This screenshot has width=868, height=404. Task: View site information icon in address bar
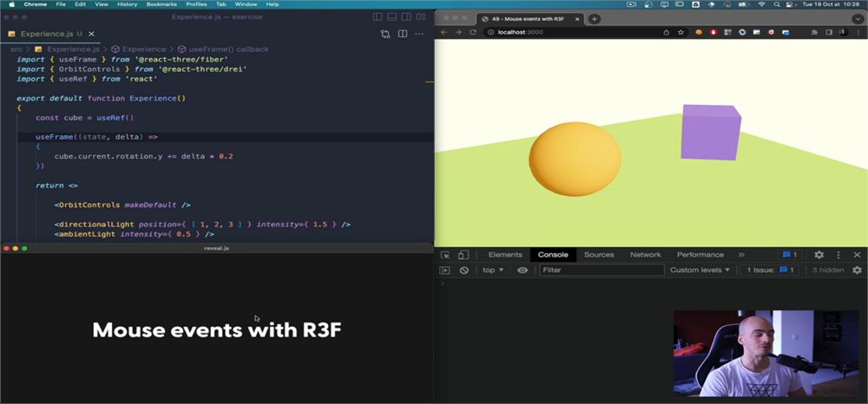(490, 32)
